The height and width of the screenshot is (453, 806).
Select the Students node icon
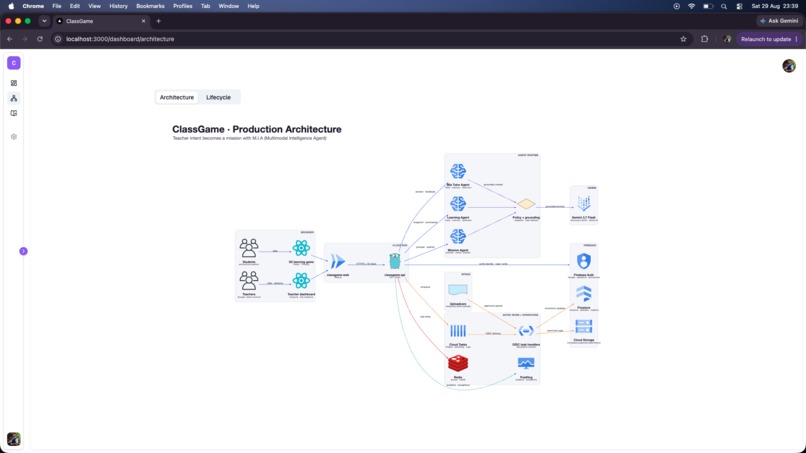249,248
